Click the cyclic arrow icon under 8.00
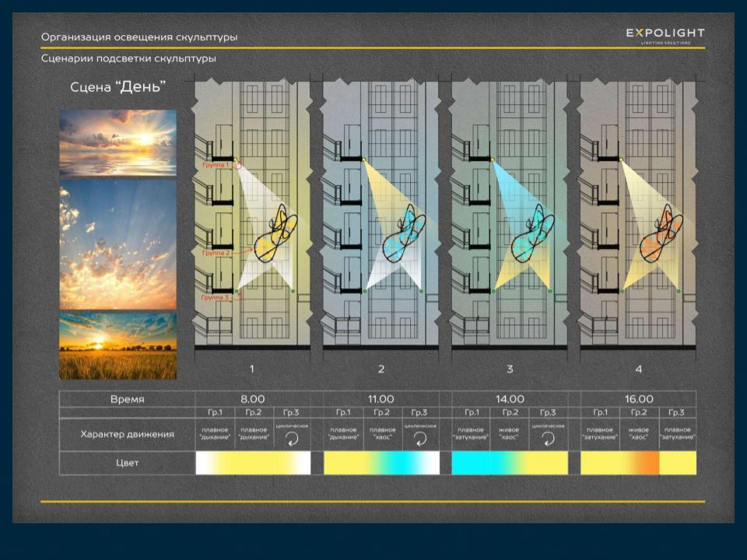The image size is (747, 560). coord(291,439)
